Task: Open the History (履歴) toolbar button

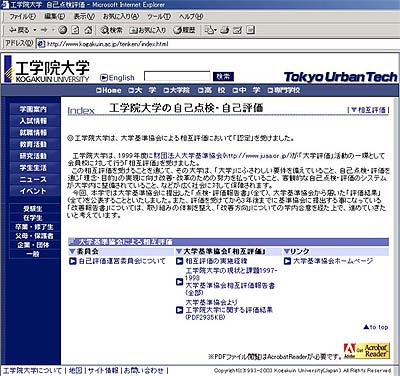Action: tap(184, 30)
